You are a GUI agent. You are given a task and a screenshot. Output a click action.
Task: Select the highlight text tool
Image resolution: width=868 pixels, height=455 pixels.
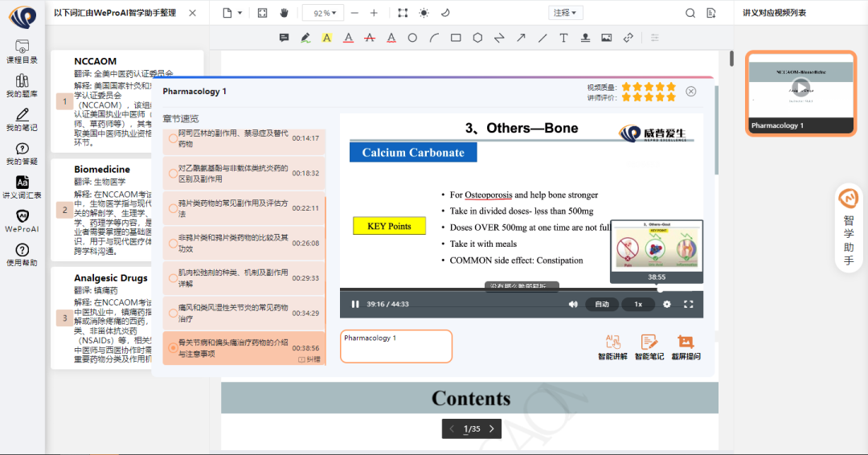pyautogui.click(x=327, y=38)
